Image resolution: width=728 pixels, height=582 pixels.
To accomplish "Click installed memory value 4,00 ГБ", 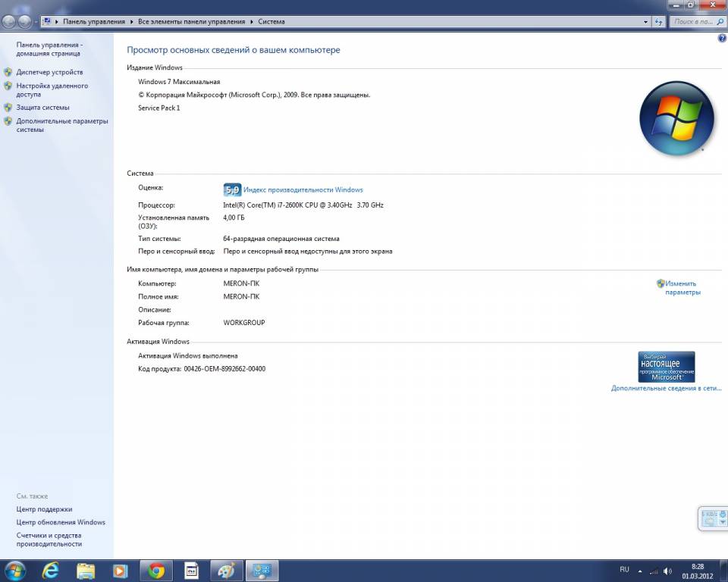I will 234,217.
